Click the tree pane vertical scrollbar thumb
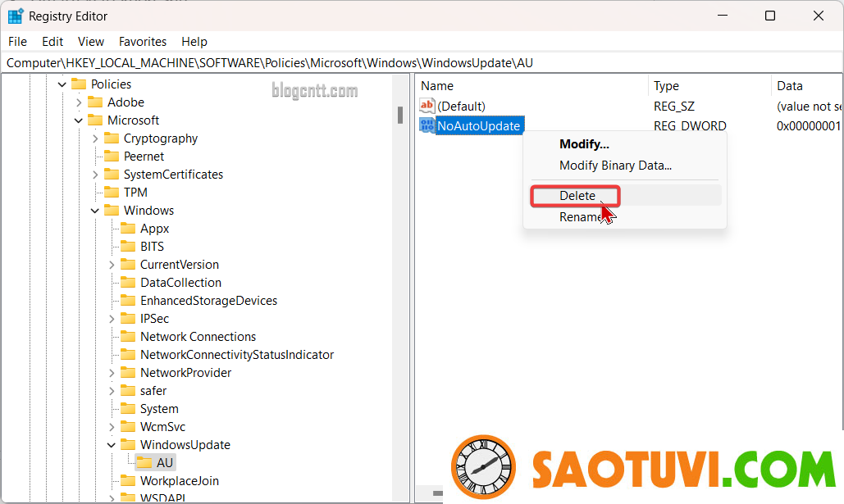844x504 pixels. (x=400, y=115)
